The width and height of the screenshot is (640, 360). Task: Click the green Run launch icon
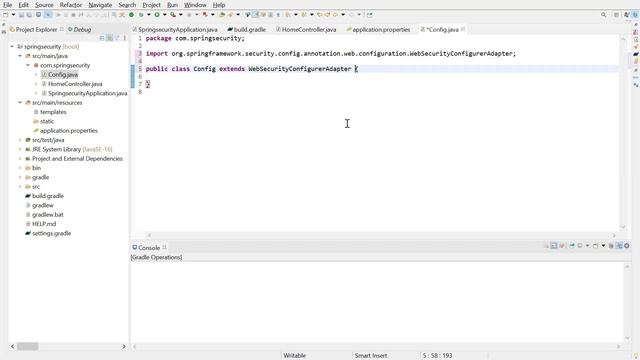click(x=157, y=15)
